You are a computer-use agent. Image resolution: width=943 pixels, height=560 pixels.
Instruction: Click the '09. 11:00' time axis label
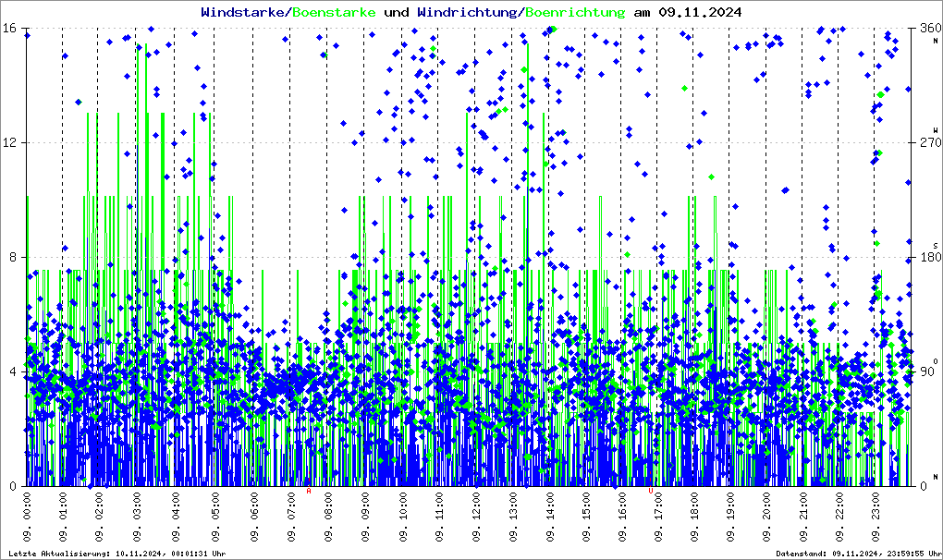(439, 517)
